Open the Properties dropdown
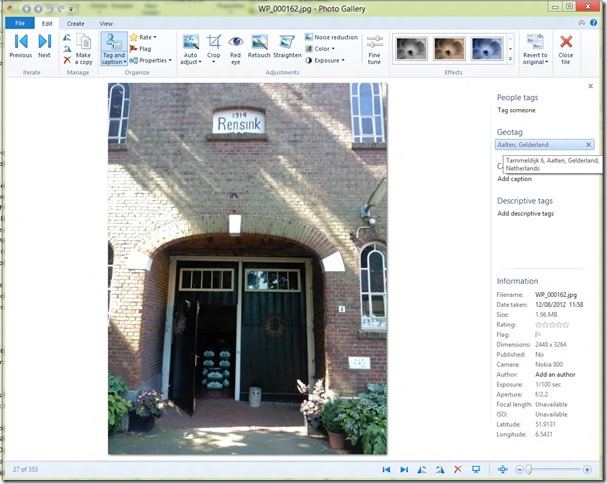The width and height of the screenshot is (607, 484). [150, 60]
